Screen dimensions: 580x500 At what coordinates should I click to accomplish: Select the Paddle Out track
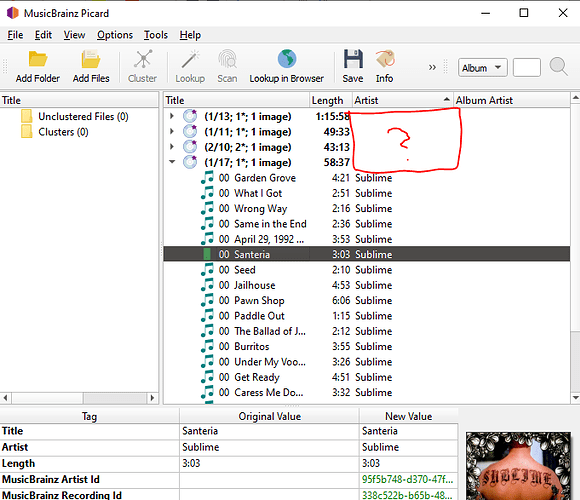pyautogui.click(x=367, y=316)
